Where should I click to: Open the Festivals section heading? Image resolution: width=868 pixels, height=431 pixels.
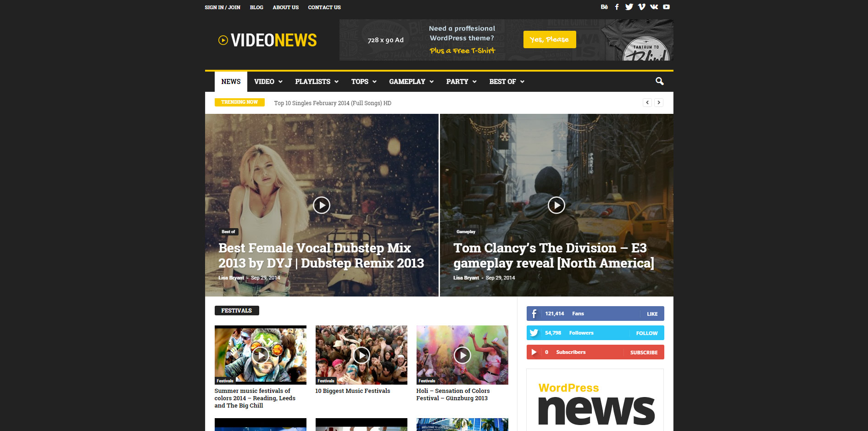[x=237, y=311]
